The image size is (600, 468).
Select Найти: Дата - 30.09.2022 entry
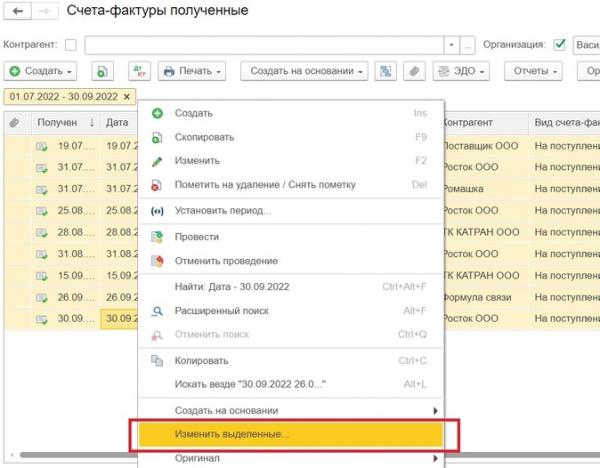point(291,287)
